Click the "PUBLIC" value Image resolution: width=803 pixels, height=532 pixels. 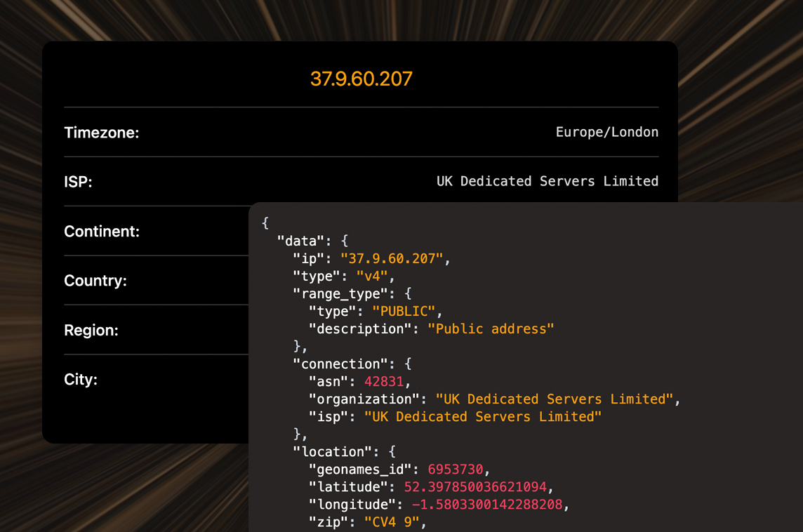coord(404,312)
